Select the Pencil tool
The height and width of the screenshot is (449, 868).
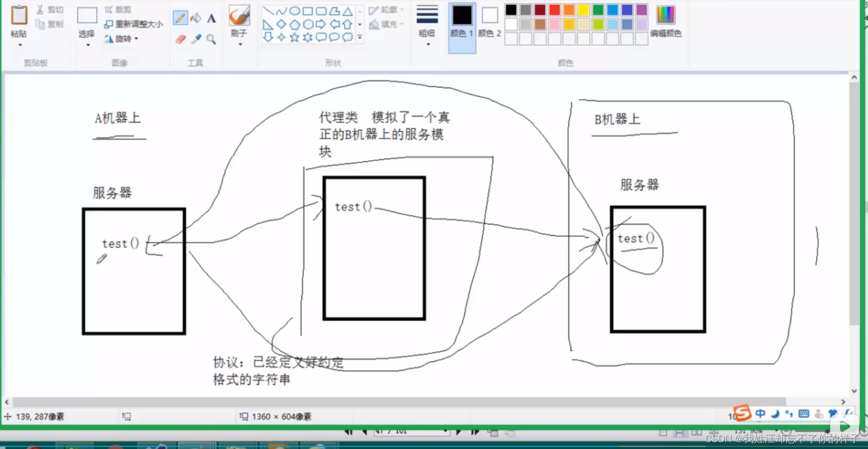point(181,18)
